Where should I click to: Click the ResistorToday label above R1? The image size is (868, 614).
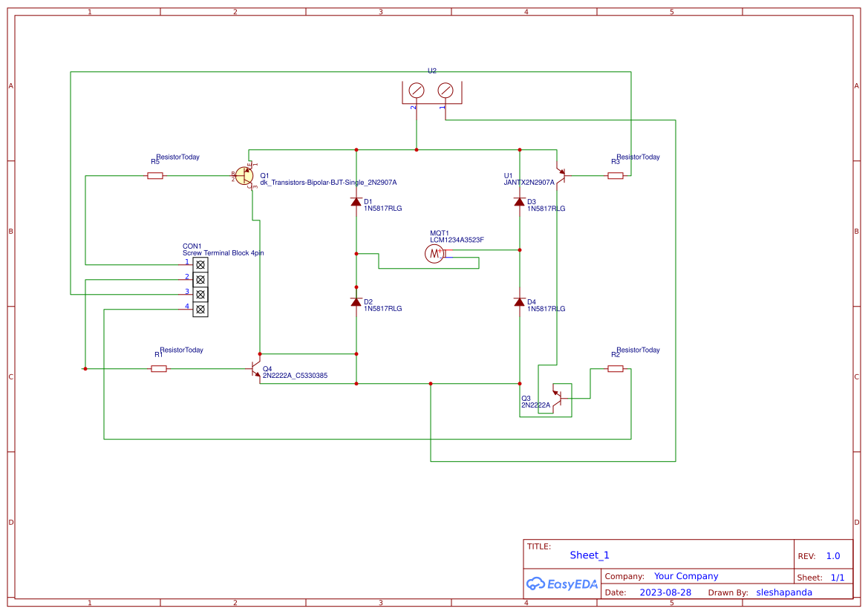182,350
